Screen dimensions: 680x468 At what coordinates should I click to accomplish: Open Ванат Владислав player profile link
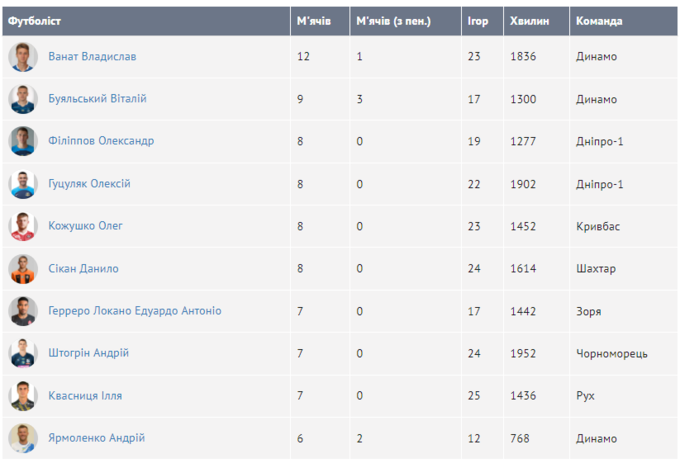click(x=92, y=57)
